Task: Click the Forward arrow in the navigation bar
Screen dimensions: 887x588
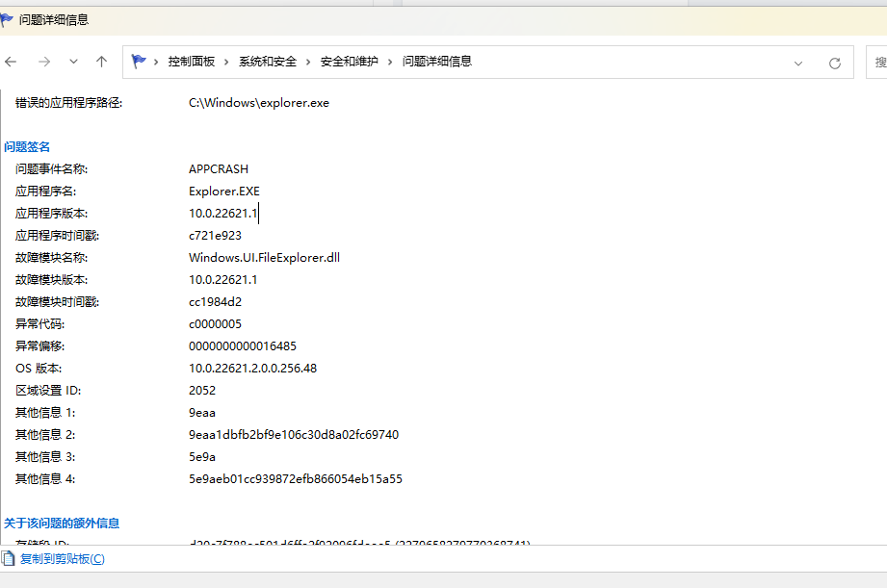Action: point(43,62)
